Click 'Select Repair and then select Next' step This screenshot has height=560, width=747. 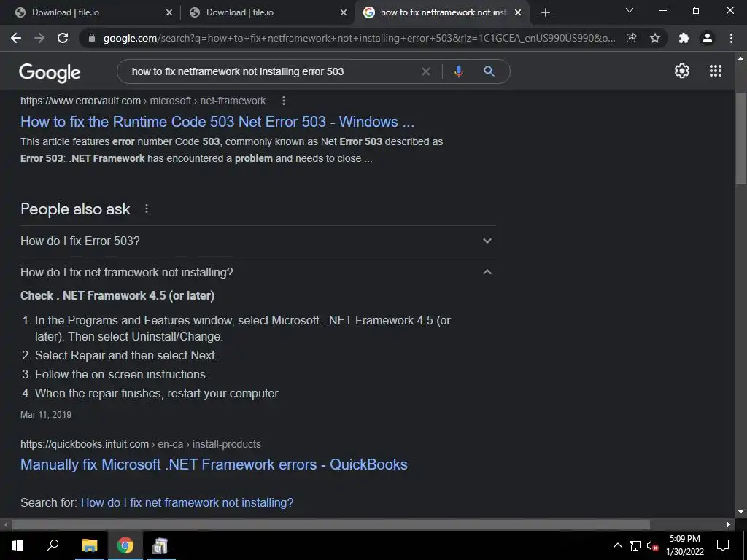coord(126,355)
